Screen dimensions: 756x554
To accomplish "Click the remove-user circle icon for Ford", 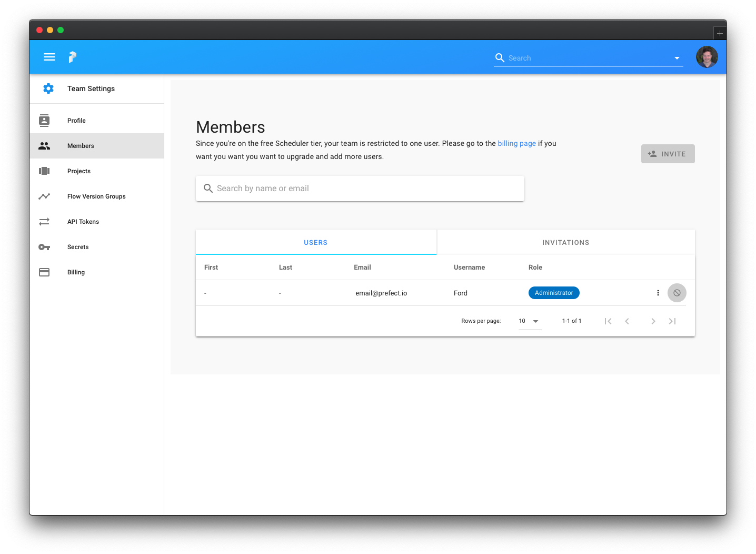I will pyautogui.click(x=677, y=293).
